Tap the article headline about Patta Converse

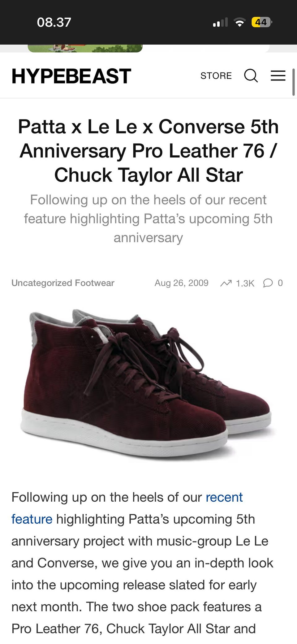(x=148, y=151)
